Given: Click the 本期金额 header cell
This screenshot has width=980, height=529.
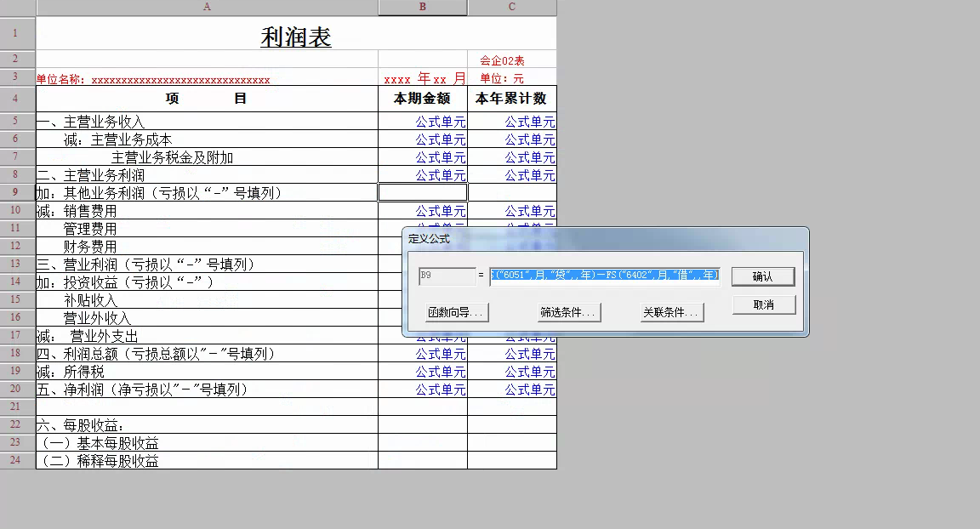Looking at the screenshot, I should (x=423, y=99).
